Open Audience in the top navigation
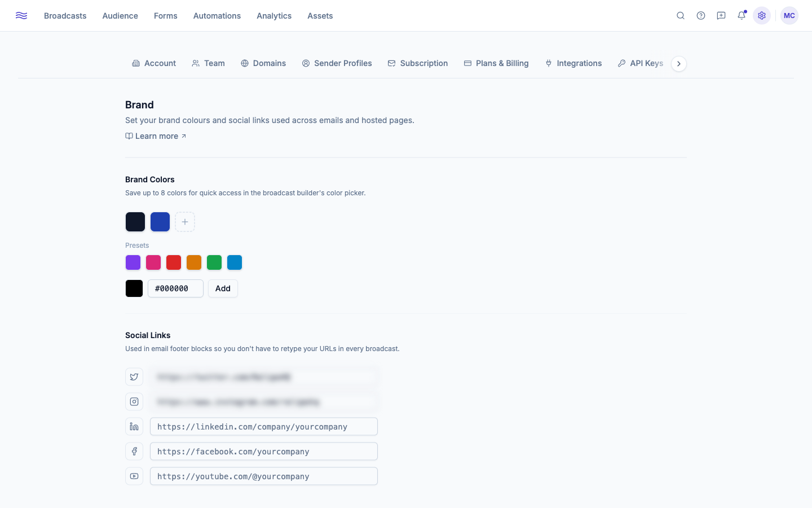The width and height of the screenshot is (812, 508). [x=120, y=16]
